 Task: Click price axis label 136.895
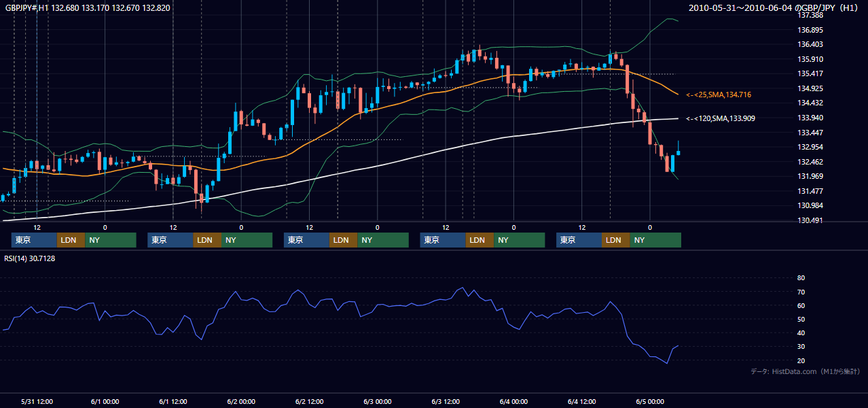[810, 30]
